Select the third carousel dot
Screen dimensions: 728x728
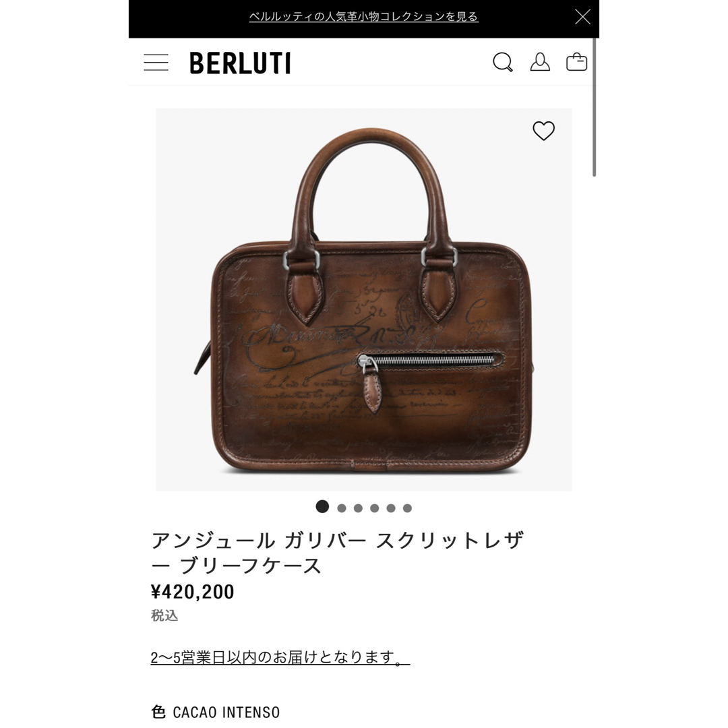pos(358,508)
